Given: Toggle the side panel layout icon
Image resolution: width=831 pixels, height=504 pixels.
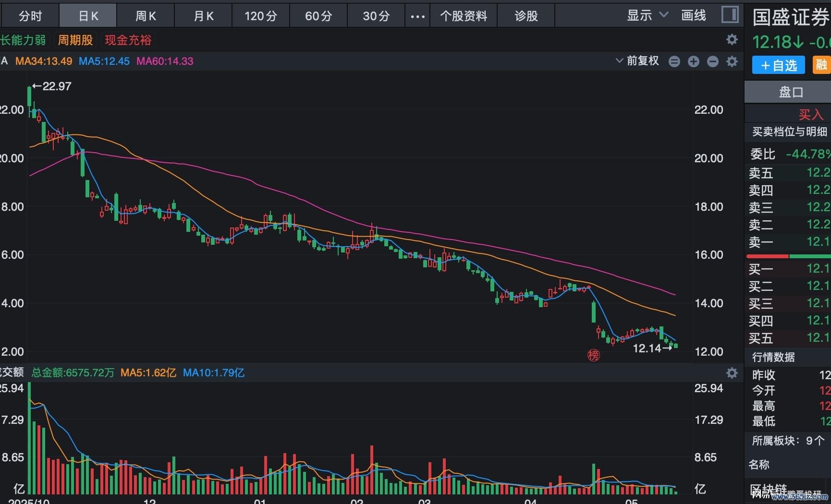Looking at the screenshot, I should click(x=730, y=14).
